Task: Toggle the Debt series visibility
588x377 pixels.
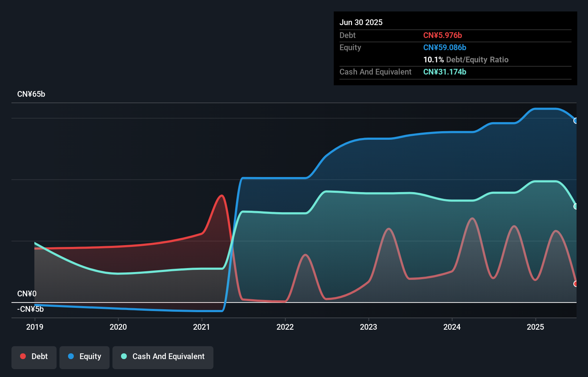Action: click(x=34, y=357)
